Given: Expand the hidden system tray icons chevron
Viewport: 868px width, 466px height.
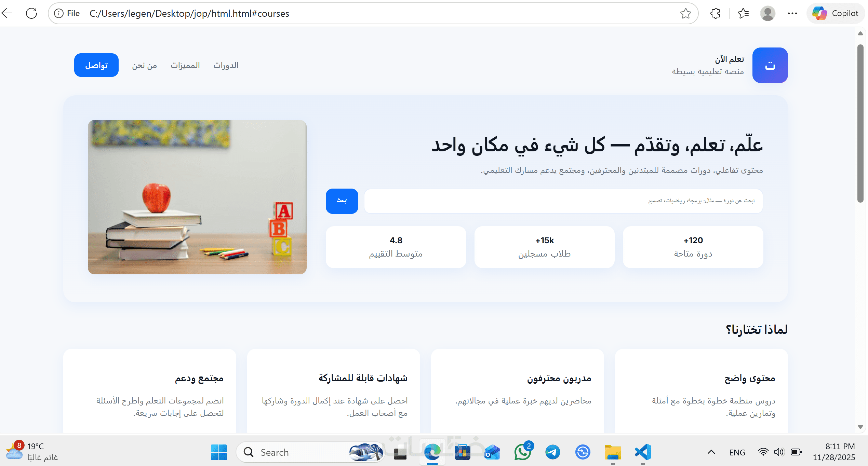Looking at the screenshot, I should click(711, 452).
